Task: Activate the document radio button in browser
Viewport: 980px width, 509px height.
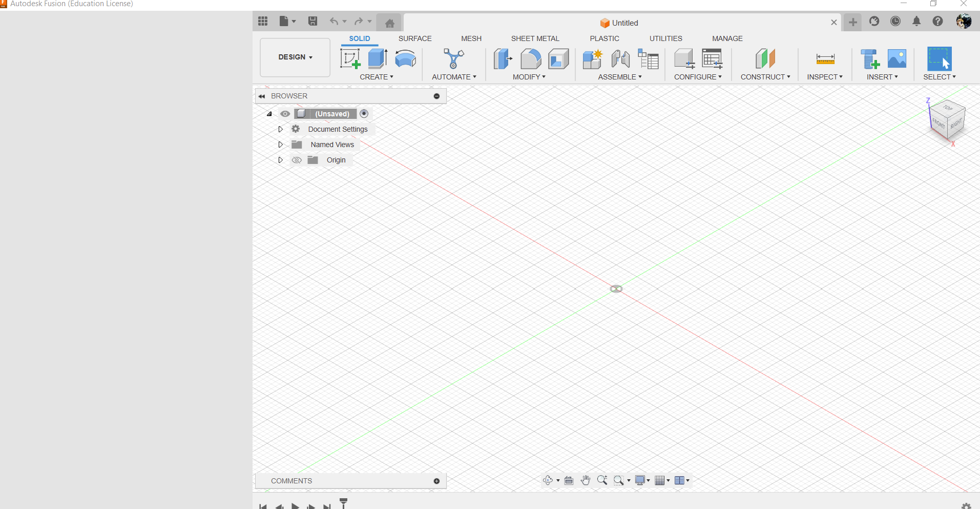Action: pyautogui.click(x=364, y=113)
